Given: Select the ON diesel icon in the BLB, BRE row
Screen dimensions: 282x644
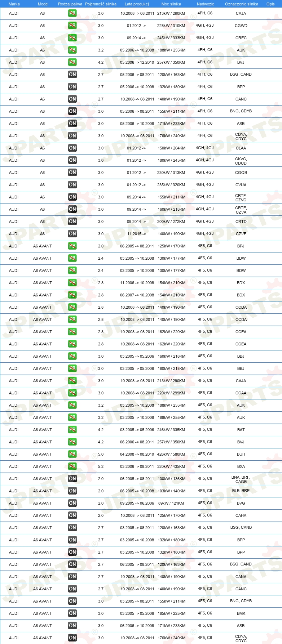Looking at the screenshot, I should [72, 491].
